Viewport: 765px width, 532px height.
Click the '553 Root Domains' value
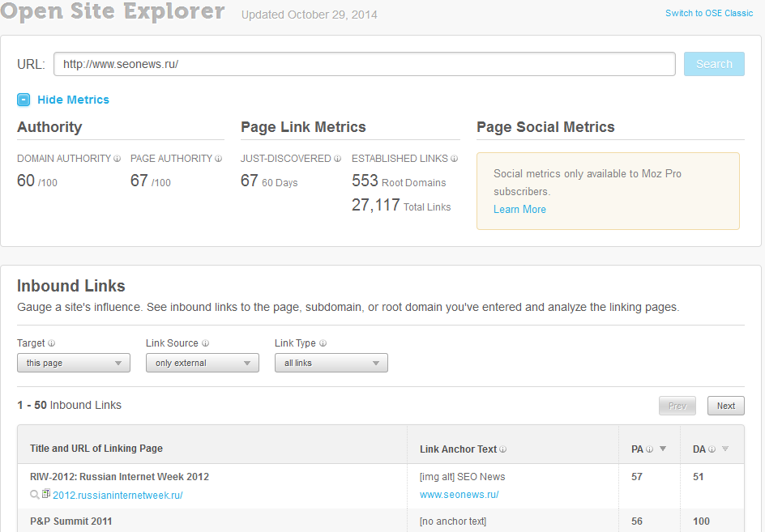[x=399, y=181]
